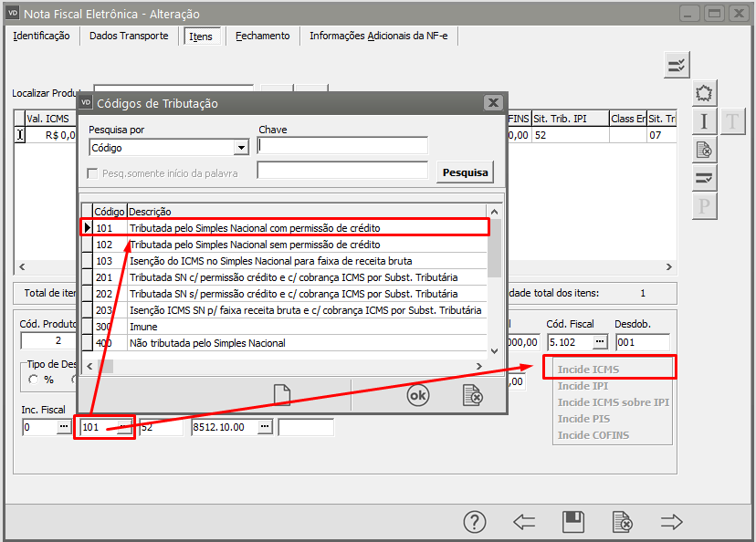
Task: Confirm selection with the round ok icon
Action: [418, 394]
